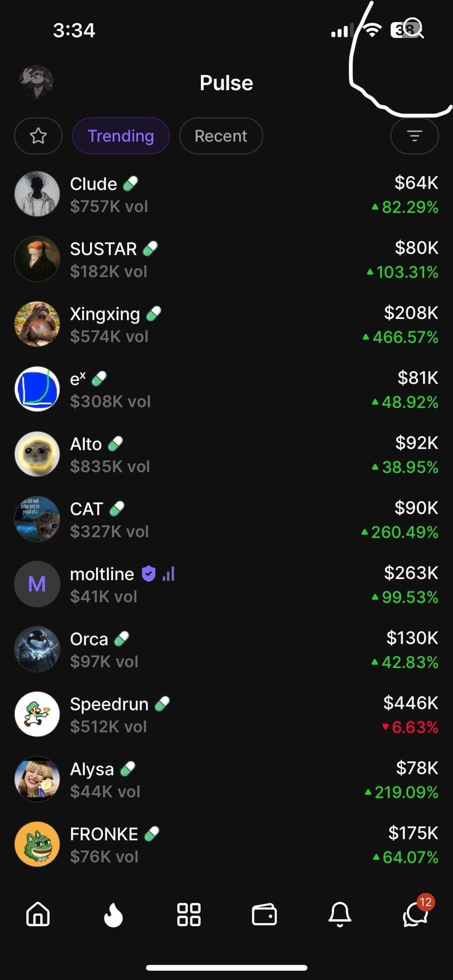This screenshot has height=980, width=453.
Task: Tap the flame trending nav icon
Action: [113, 914]
